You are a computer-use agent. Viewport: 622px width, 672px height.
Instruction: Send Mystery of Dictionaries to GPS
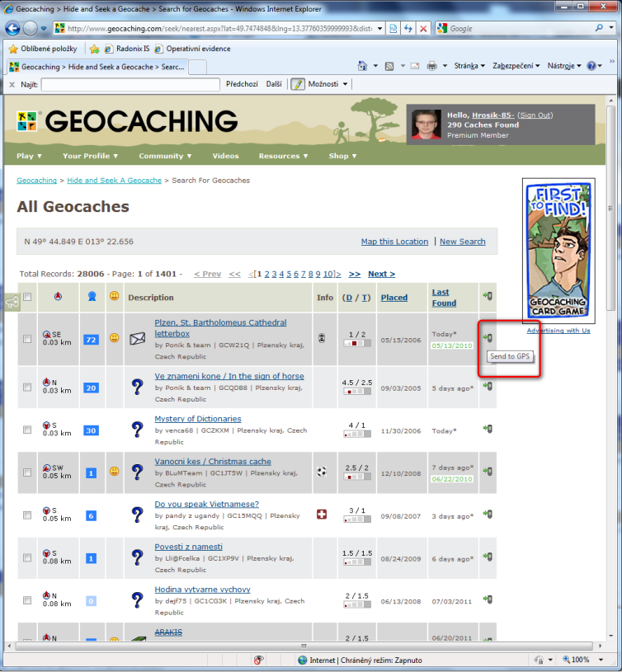click(x=488, y=428)
